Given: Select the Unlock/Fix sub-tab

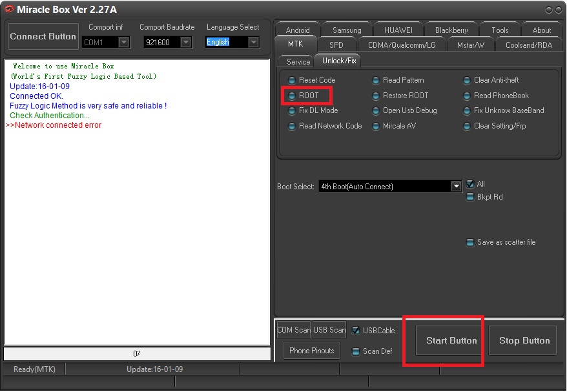Looking at the screenshot, I should click(x=339, y=61).
